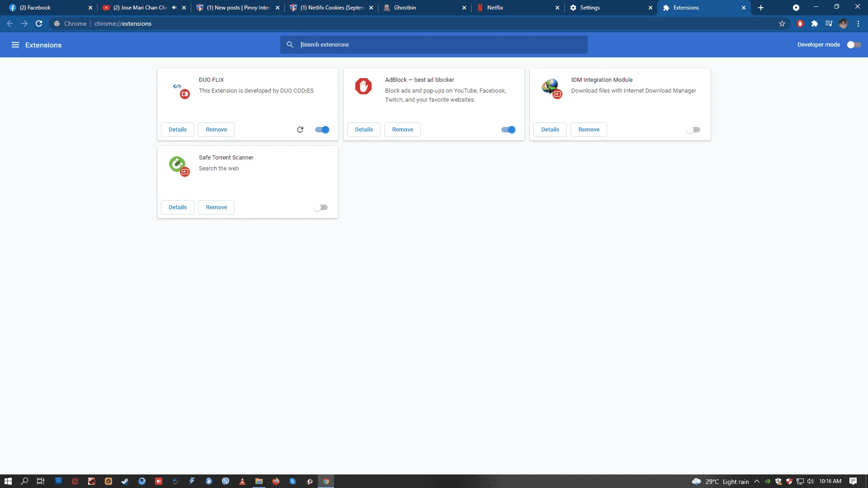Reload the current page

click(39, 23)
